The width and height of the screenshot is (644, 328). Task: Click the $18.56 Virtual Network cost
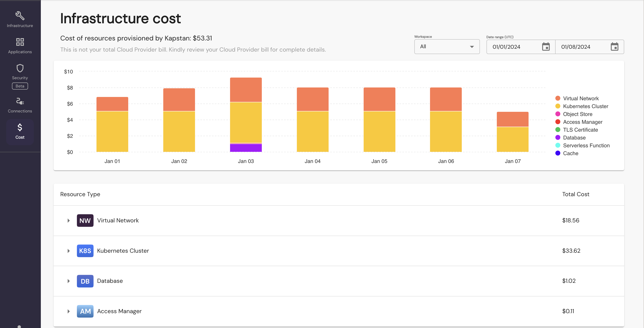click(x=570, y=220)
